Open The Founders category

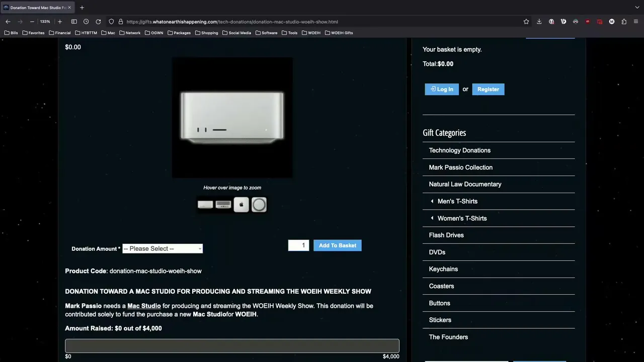click(x=448, y=337)
